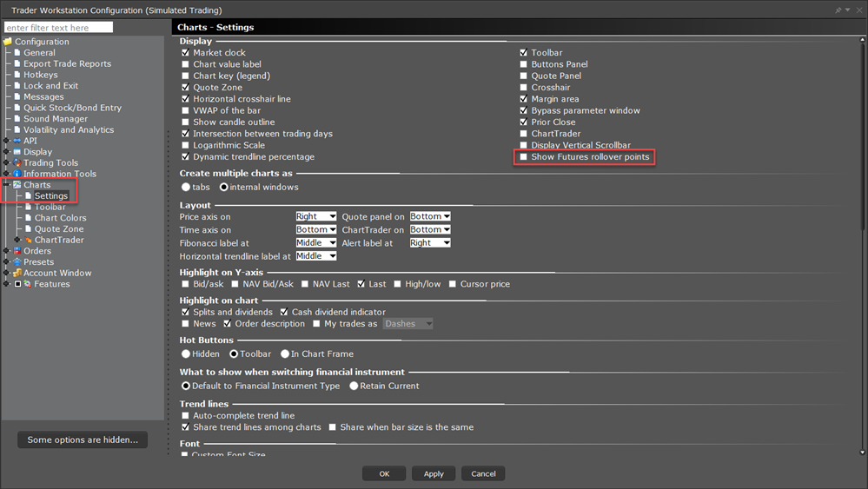Click the API tree node icon
Viewport: 868px width, 489px height.
point(17,141)
